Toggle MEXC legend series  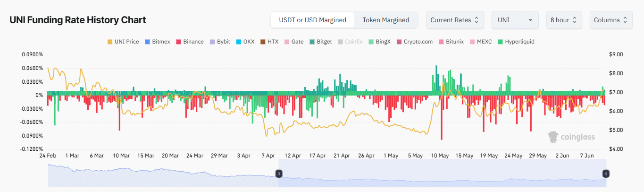tap(481, 42)
